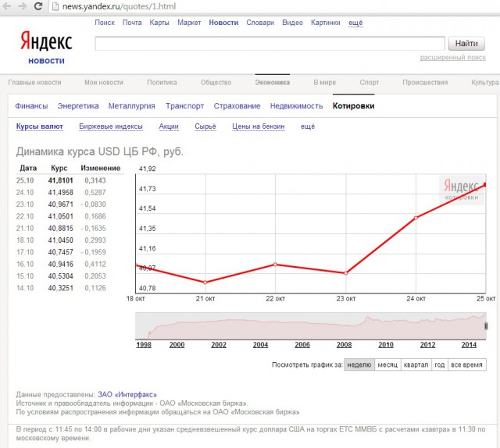
Task: Click the Яндекс search input field
Action: pos(270,44)
